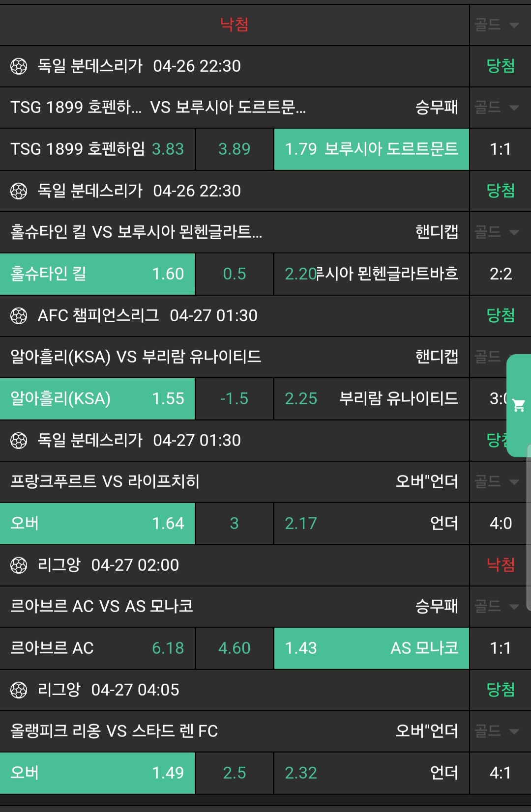Viewport: 531px width, 812px height.
Task: Open the 골드 dropdown in the top header row
Action: click(x=498, y=25)
